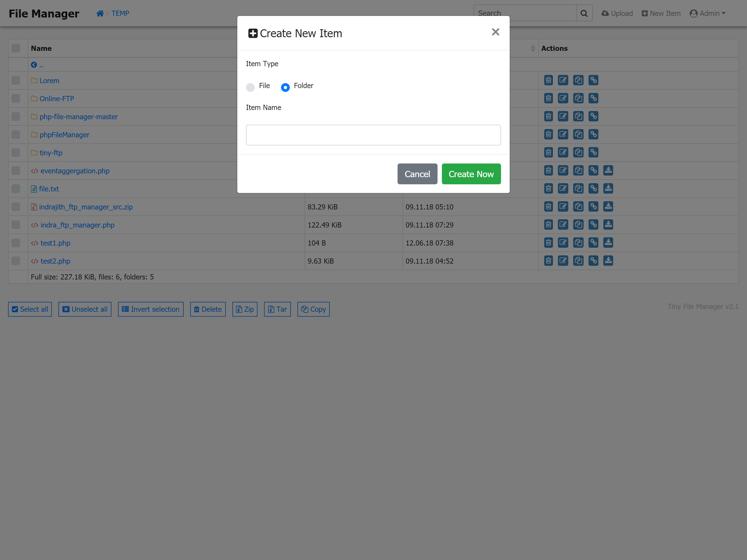Download indra_ftp_manager.php via download icon
This screenshot has height=560, width=747.
[x=608, y=224]
